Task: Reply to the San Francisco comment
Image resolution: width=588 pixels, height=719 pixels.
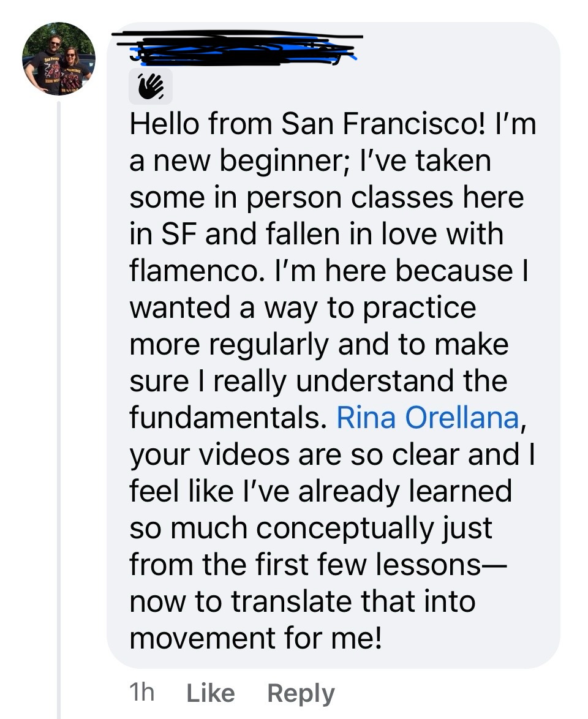Action: pyautogui.click(x=301, y=693)
